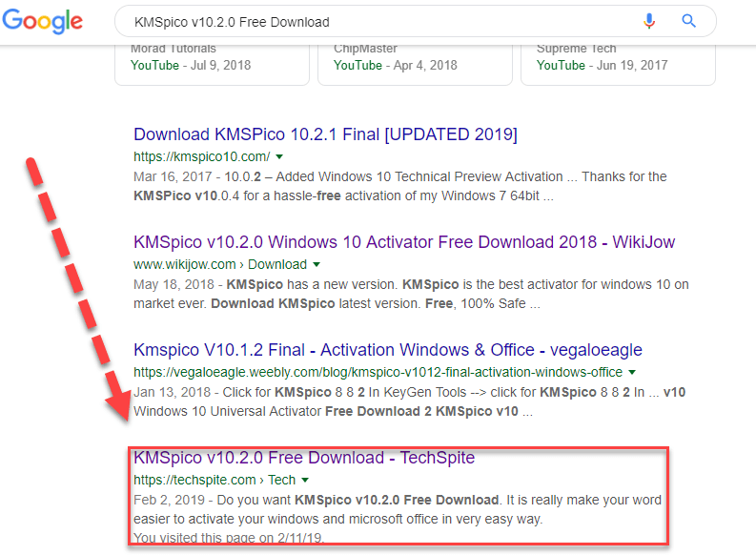Expand the dropdown arrow beside techspite.com URL
The height and width of the screenshot is (555, 756).
click(x=305, y=480)
